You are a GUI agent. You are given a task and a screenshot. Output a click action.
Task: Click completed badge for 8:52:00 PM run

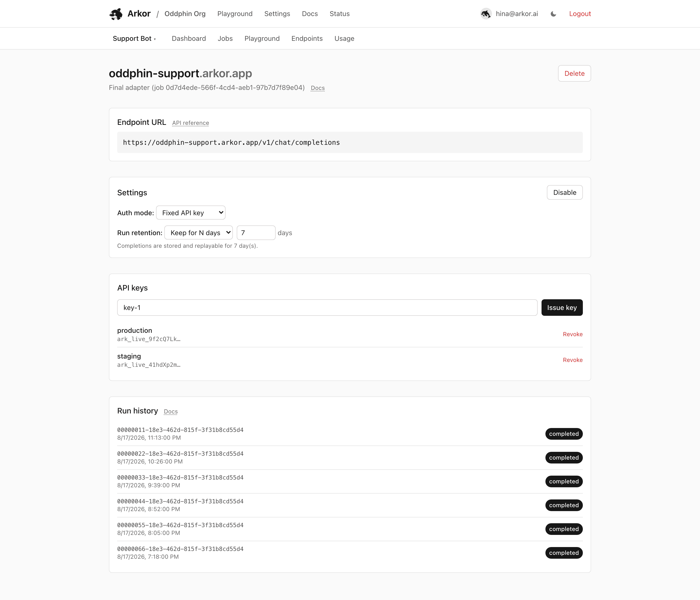pos(564,505)
